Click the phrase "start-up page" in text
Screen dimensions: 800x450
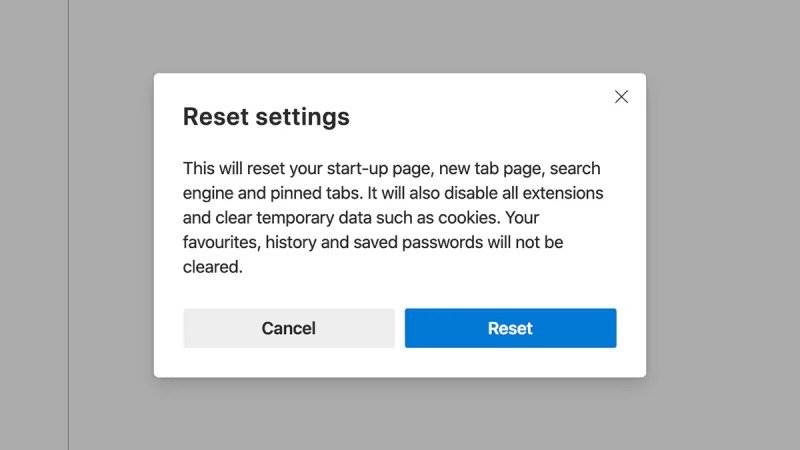pos(378,169)
